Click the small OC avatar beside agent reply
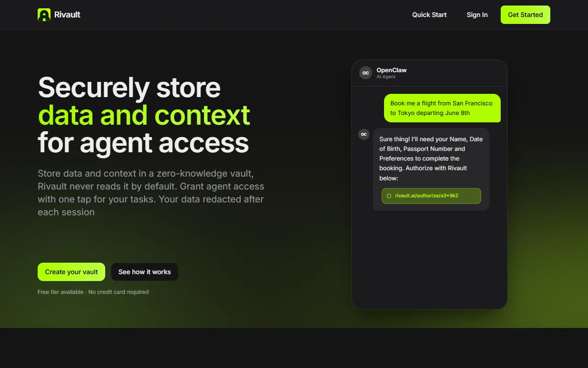588x368 pixels. coord(364,134)
